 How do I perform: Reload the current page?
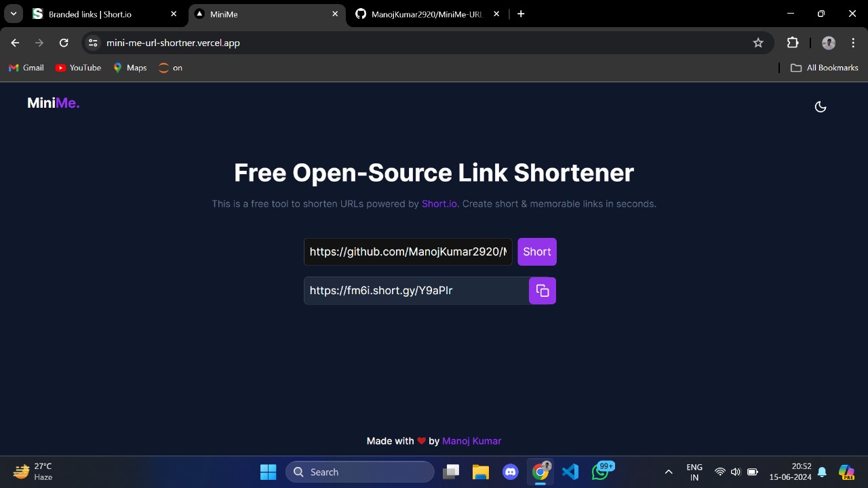64,43
